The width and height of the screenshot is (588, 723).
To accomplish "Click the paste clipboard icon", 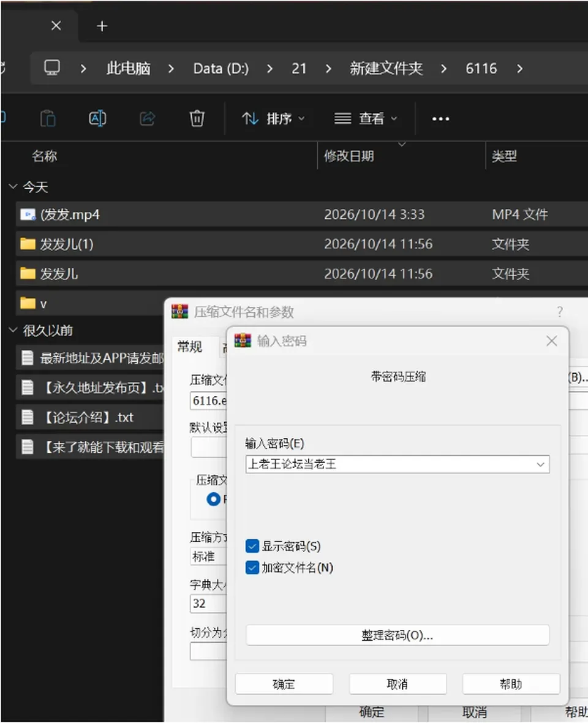I will pyautogui.click(x=47, y=118).
